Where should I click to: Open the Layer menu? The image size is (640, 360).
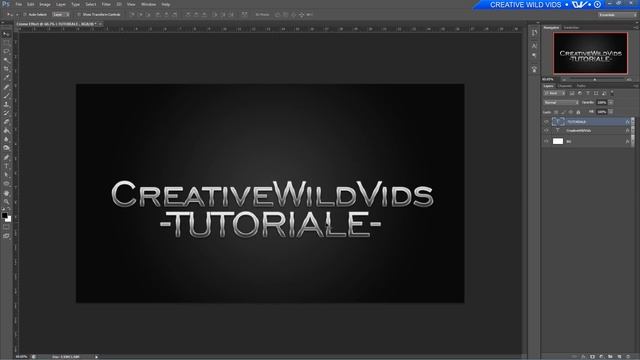61,4
